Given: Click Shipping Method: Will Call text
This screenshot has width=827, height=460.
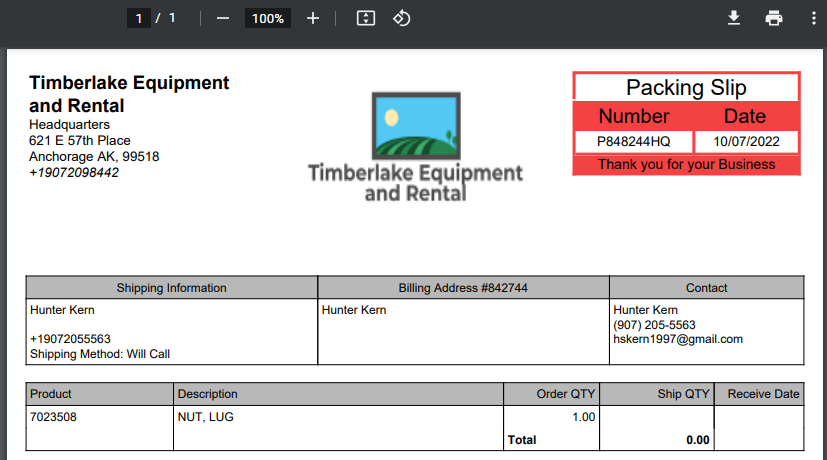Looking at the screenshot, I should coord(100,354).
